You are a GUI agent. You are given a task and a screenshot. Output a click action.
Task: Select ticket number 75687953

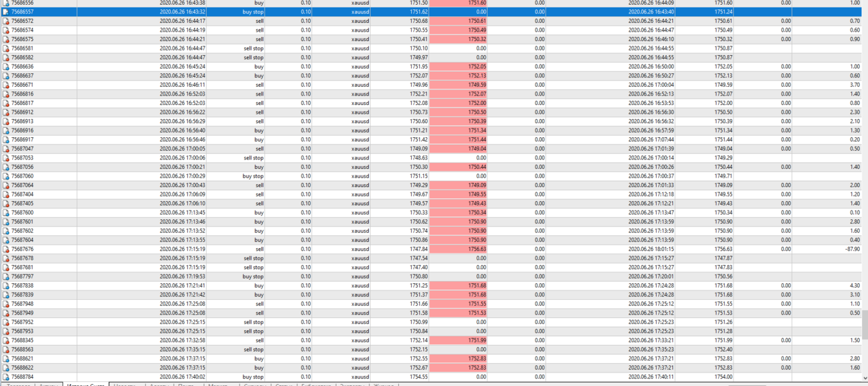[22, 332]
